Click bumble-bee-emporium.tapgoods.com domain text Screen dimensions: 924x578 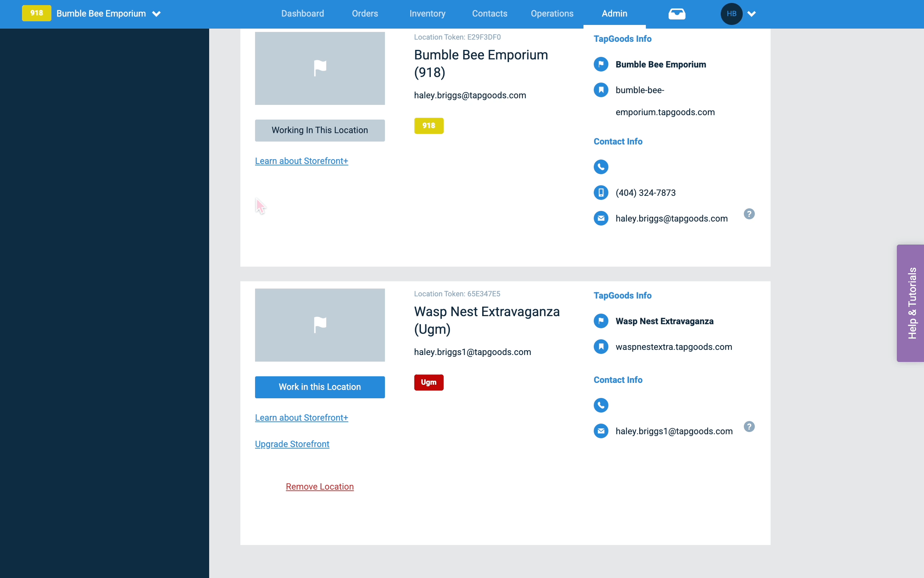point(665,101)
